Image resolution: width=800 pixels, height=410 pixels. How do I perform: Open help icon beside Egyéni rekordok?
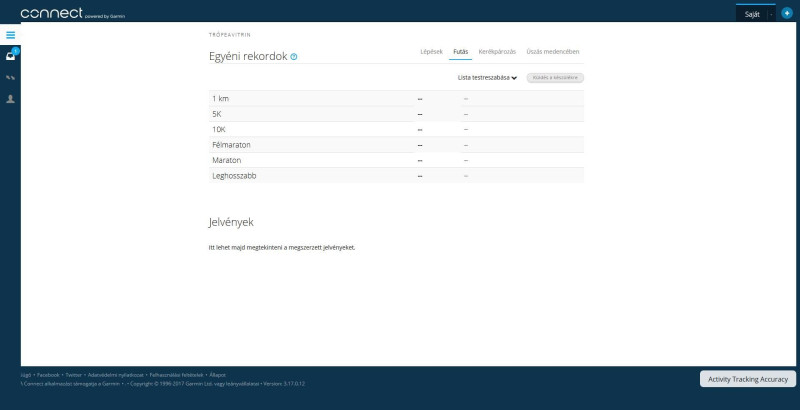coord(294,57)
